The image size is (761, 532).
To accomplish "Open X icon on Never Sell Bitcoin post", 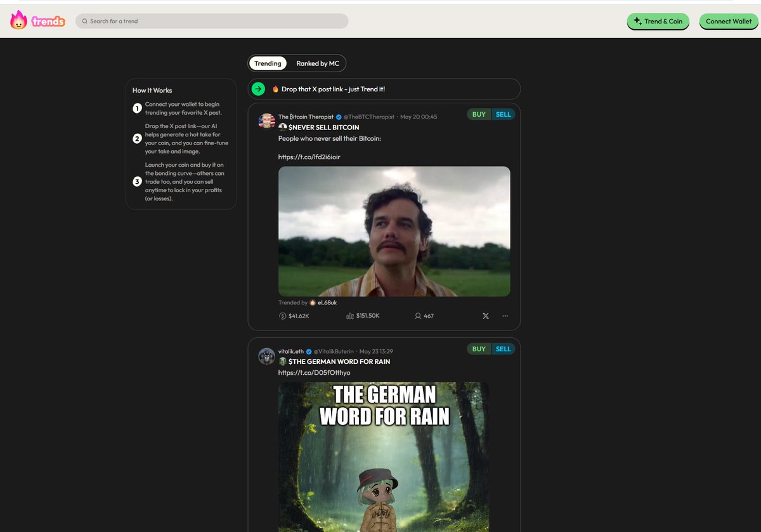I will [x=486, y=316].
